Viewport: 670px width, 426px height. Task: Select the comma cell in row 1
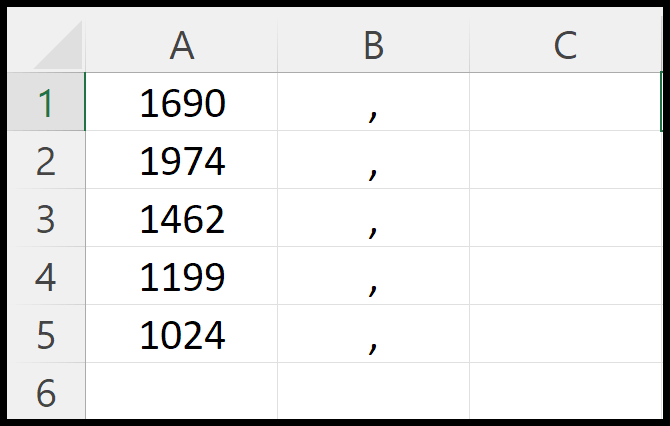373,102
